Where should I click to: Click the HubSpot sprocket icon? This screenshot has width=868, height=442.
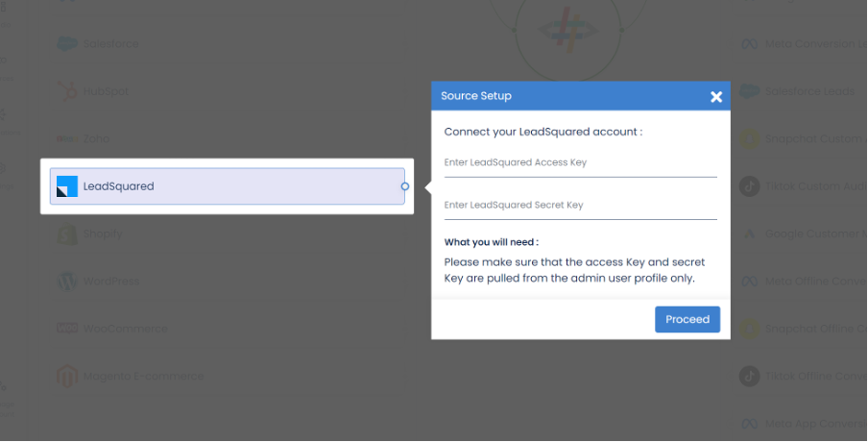pos(67,91)
